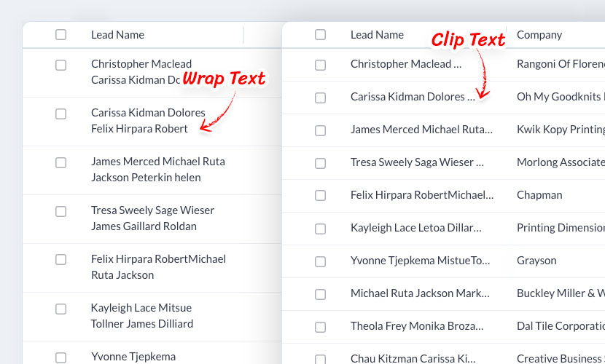Screen dimensions: 605x364
Task: Click company cell 'Morlong Associates'
Action: 561,162
